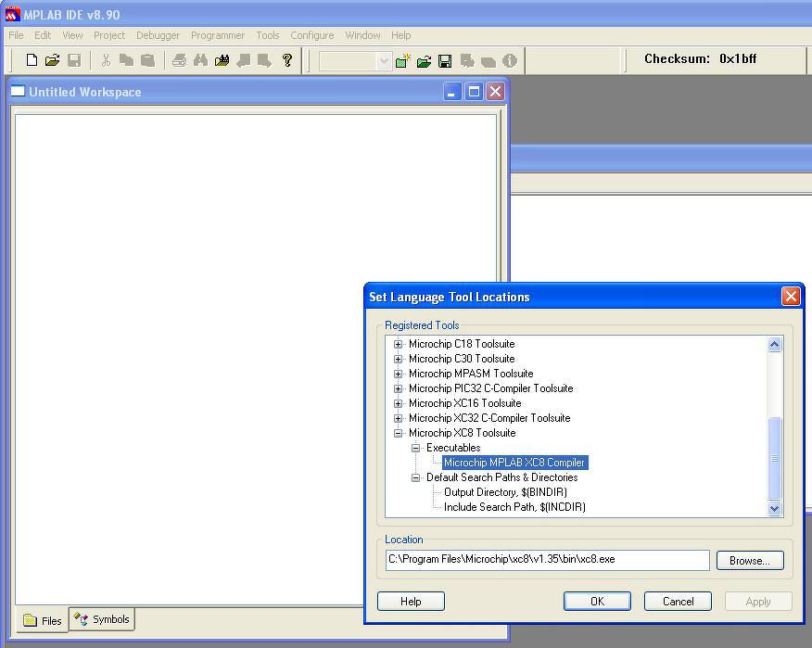
Task: Click the Print icon in the toolbar
Action: [179, 60]
